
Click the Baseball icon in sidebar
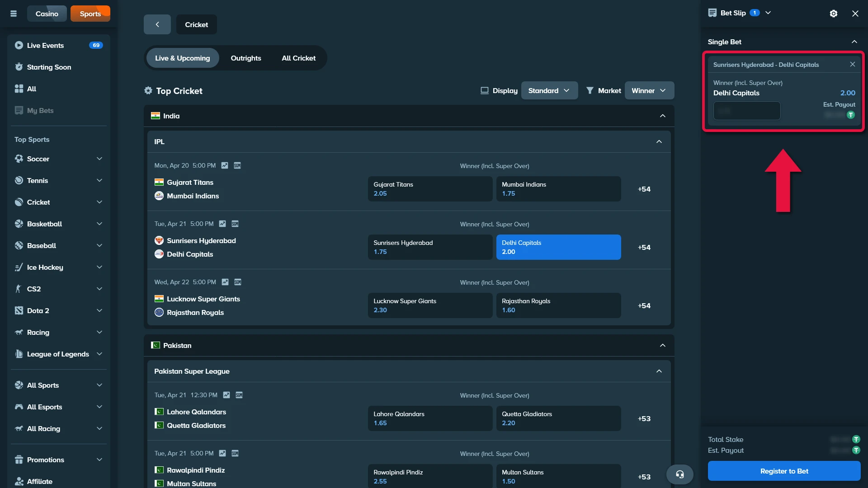(x=19, y=245)
